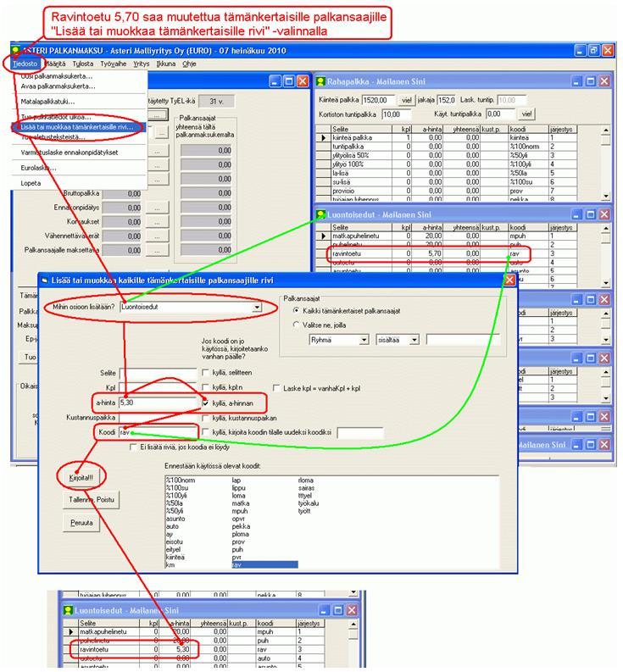Click the Kustannuspaikka input field
This screenshot has height=672, width=623.
[x=158, y=418]
